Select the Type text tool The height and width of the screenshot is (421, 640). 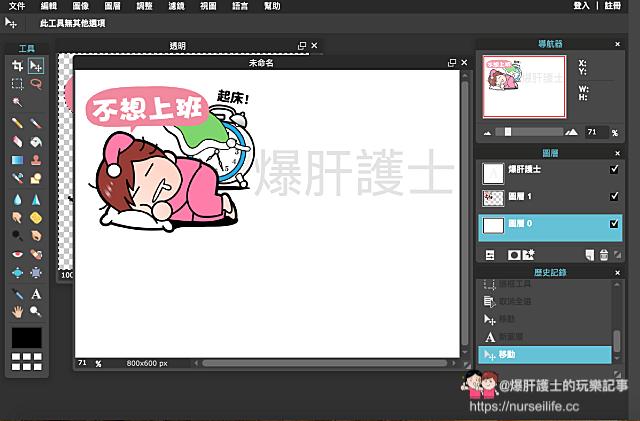tap(36, 294)
